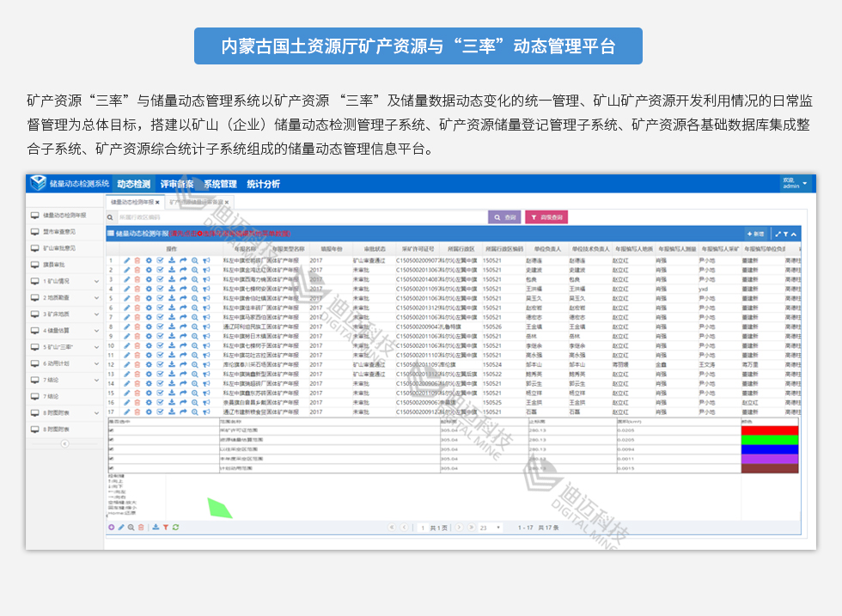This screenshot has width=842, height=616.
Task: Click the green refresh icon in bottom toolbar
Action: [x=175, y=527]
